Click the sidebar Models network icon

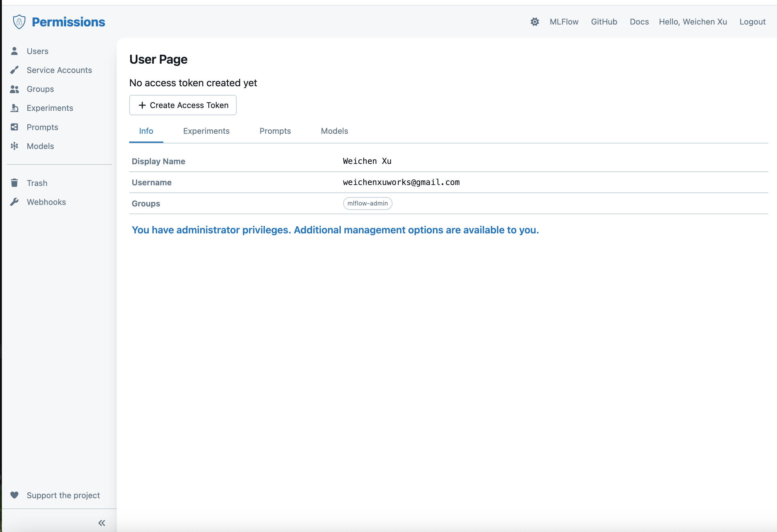(14, 146)
